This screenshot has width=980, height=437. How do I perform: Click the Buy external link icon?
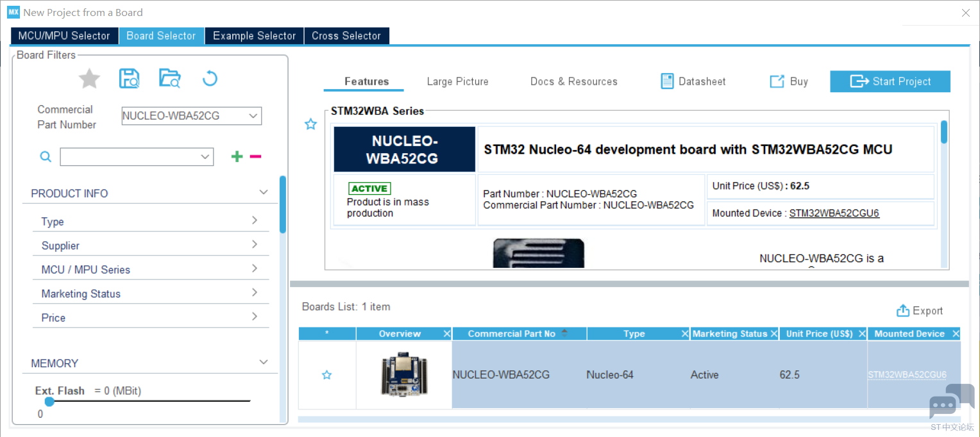point(777,81)
